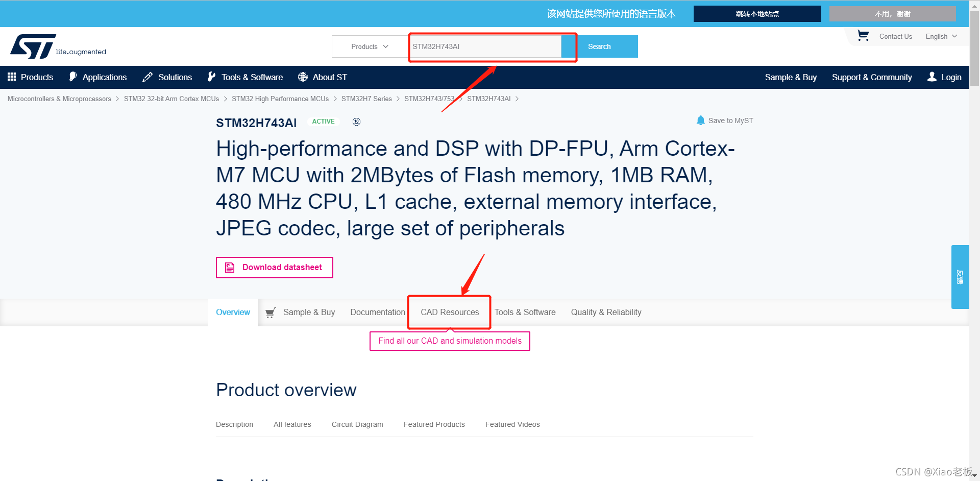Click breadcrumb chevron after STM32H743AI
Screen dimensions: 980x481
pyautogui.click(x=517, y=99)
